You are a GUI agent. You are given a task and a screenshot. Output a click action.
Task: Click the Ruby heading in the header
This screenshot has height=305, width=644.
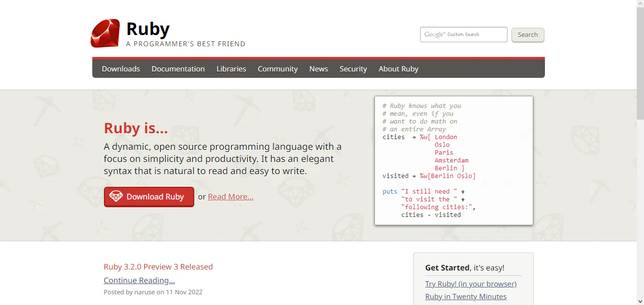(x=147, y=28)
